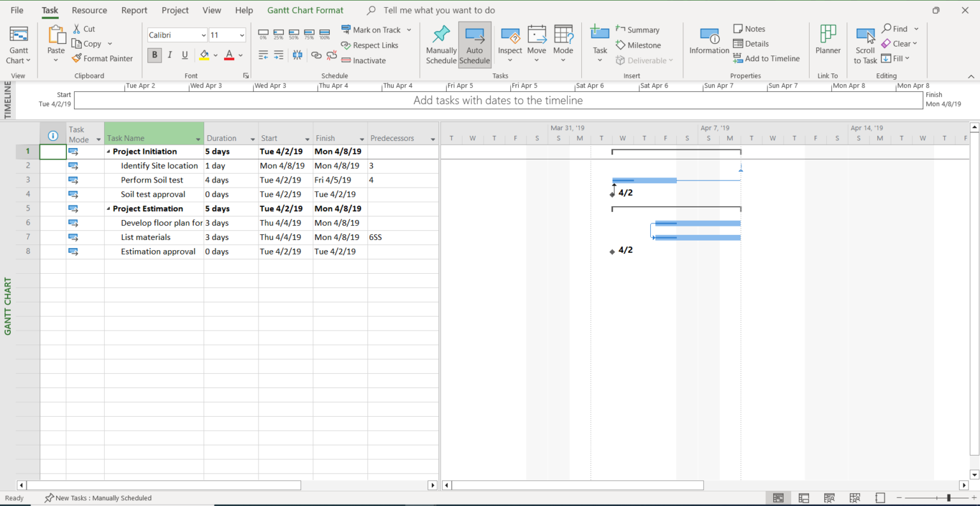This screenshot has height=506, width=980.
Task: Toggle bold formatting
Action: click(154, 55)
